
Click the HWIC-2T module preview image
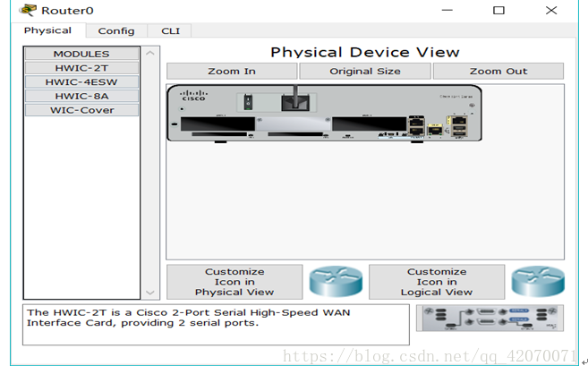point(490,319)
